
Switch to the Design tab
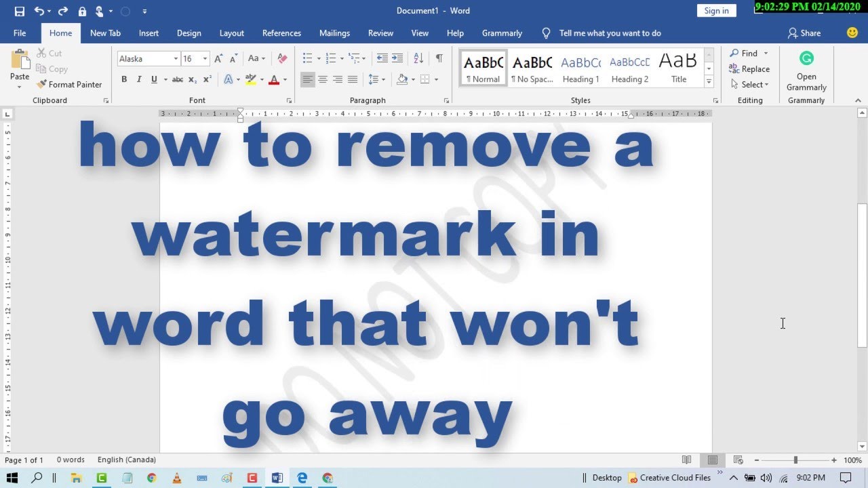pos(189,33)
